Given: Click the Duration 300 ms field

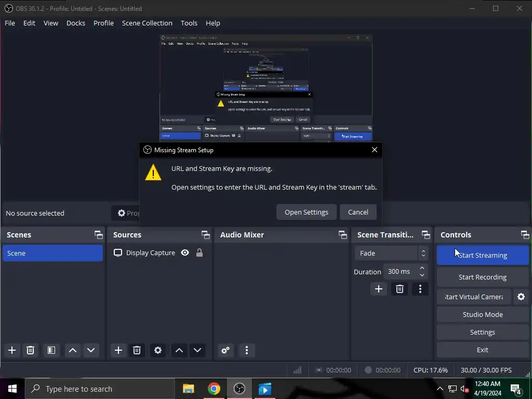Looking at the screenshot, I should tap(401, 272).
